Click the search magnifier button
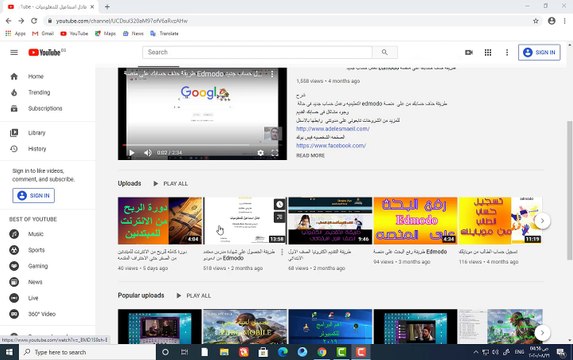The image size is (573, 360). [385, 52]
